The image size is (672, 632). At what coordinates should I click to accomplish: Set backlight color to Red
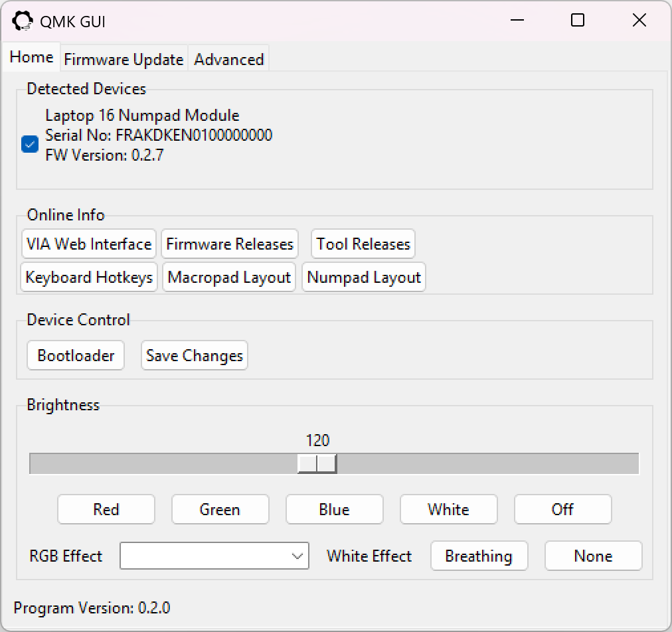[x=106, y=509]
